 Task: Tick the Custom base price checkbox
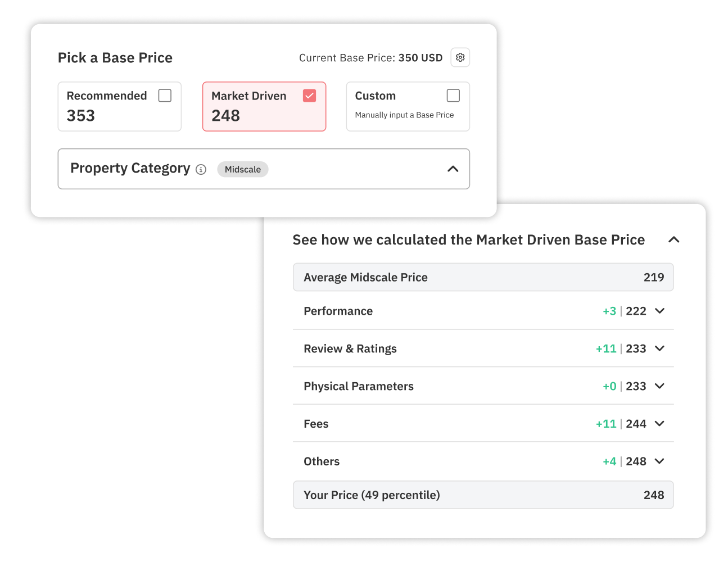453,96
